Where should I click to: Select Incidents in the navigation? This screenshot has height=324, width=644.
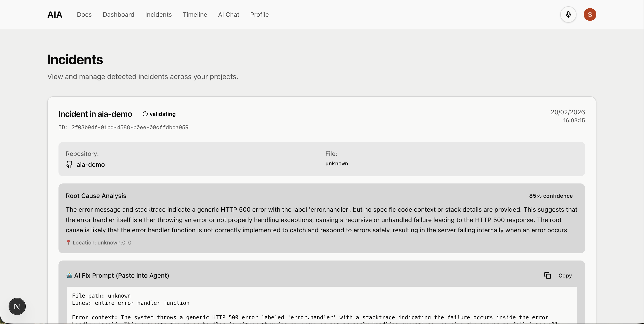[158, 15]
